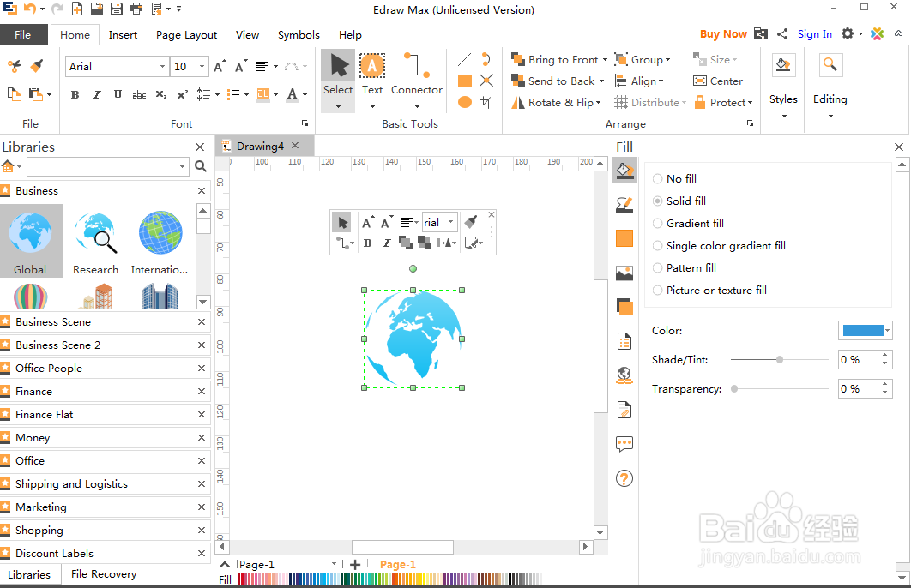This screenshot has width=911, height=588.
Task: Increase font size in ribbon
Action: [220, 66]
